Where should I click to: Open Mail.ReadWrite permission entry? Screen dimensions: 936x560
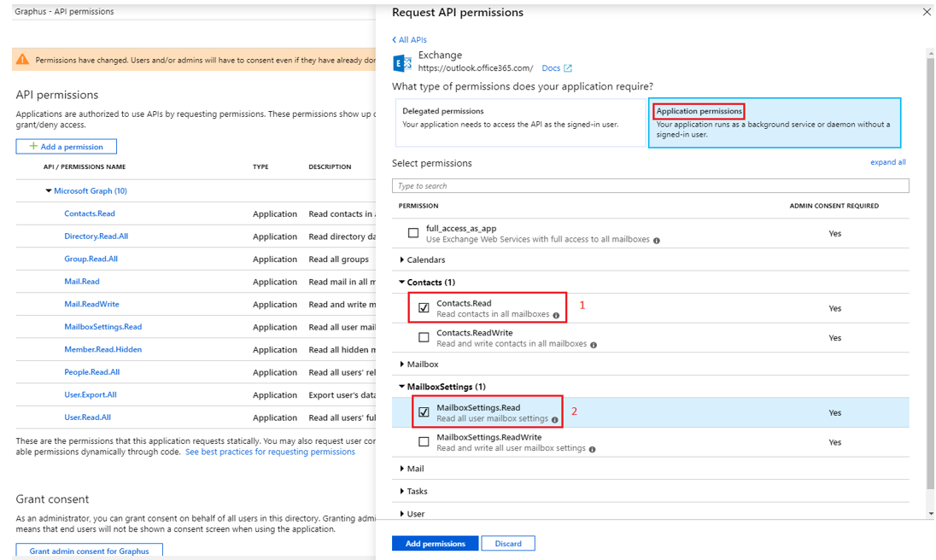91,304
